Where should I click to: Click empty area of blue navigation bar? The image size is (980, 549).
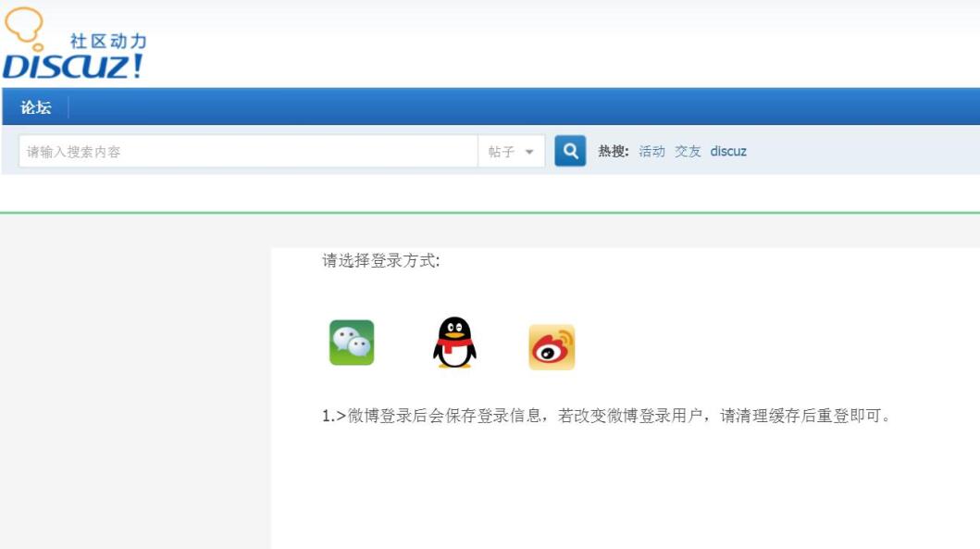tap(518, 107)
